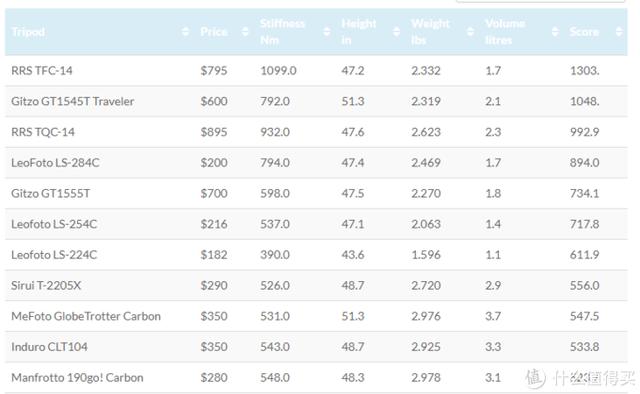The height and width of the screenshot is (394, 640).
Task: Click the Tripod column header label
Action: pyautogui.click(x=28, y=32)
